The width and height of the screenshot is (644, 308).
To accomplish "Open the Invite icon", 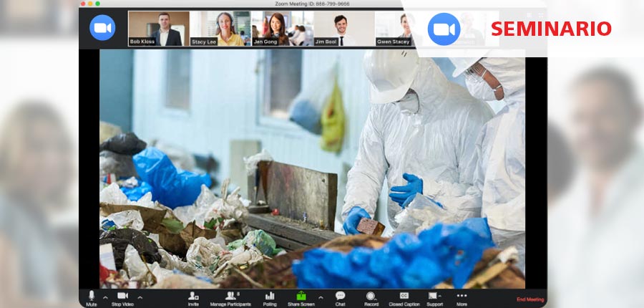I will [193, 296].
